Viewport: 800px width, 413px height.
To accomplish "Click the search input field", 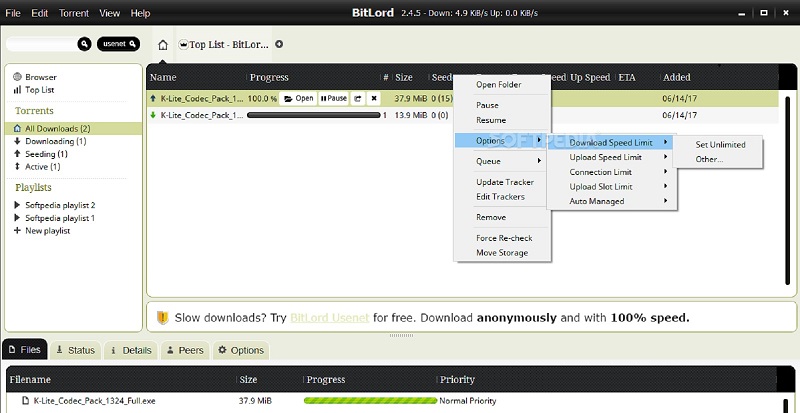I will pyautogui.click(x=42, y=44).
